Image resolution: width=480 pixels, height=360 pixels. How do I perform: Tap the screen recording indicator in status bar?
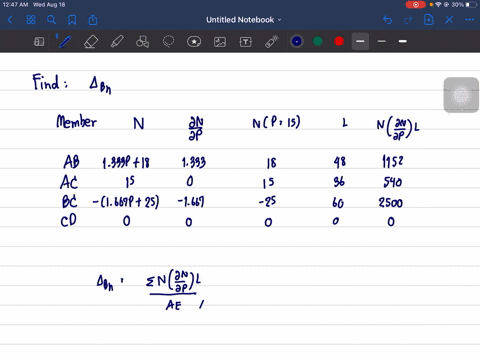point(416,5)
